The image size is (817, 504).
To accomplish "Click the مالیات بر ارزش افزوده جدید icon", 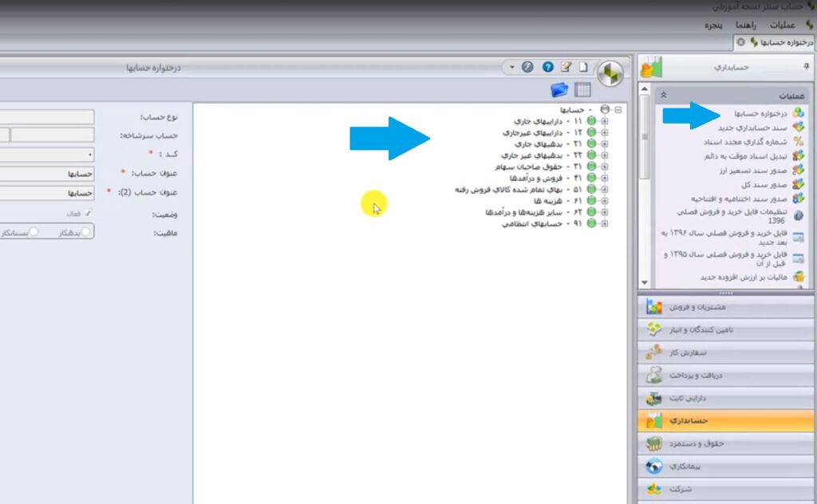I will tap(798, 277).
